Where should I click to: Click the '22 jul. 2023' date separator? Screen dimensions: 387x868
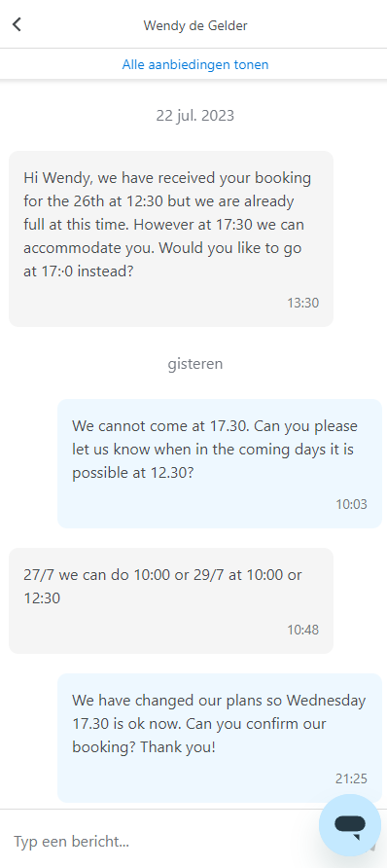pyautogui.click(x=195, y=116)
